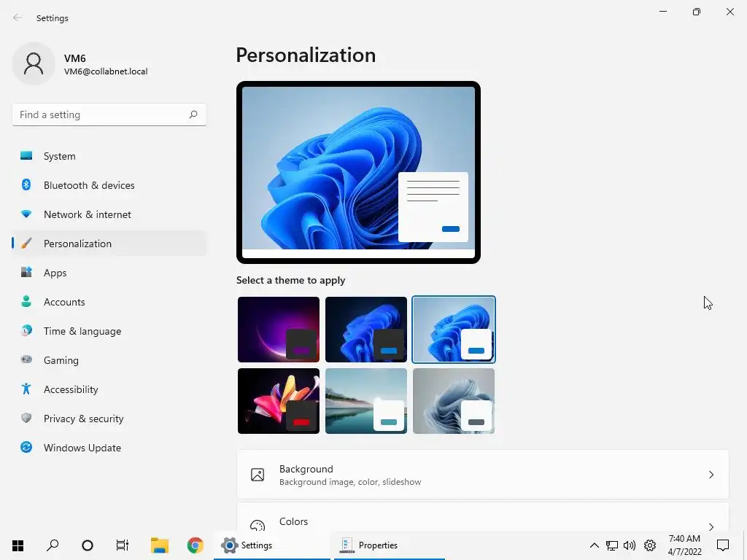Viewport: 747px width, 560px height.
Task: Go to Gaming settings
Action: (109, 360)
